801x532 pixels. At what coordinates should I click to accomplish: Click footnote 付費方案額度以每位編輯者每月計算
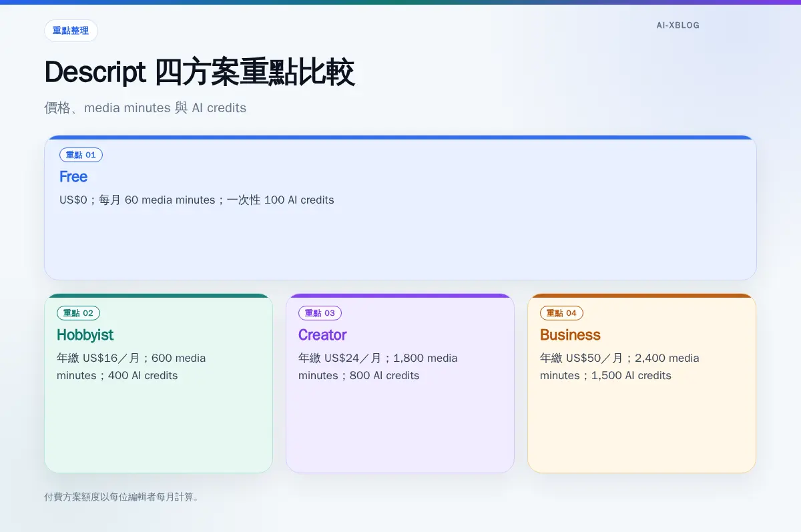click(121, 497)
